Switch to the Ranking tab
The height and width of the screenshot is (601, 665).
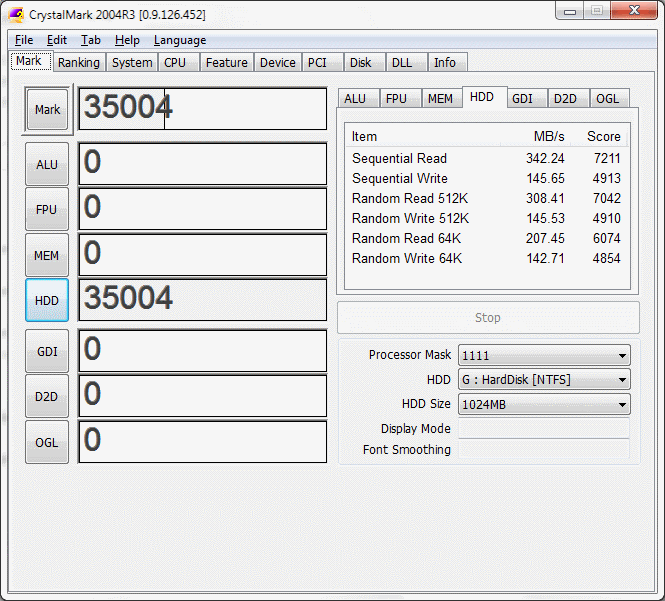78,62
